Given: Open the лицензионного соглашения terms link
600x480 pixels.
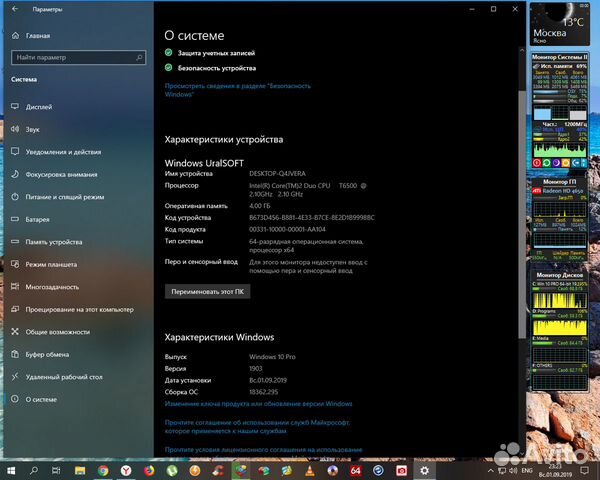Looking at the screenshot, I should click(263, 450).
